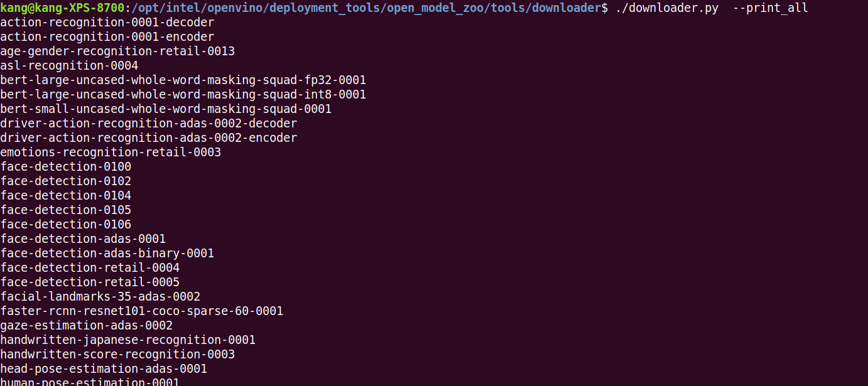
Task: Click the asl-recognition-0004 entry
Action: (69, 66)
